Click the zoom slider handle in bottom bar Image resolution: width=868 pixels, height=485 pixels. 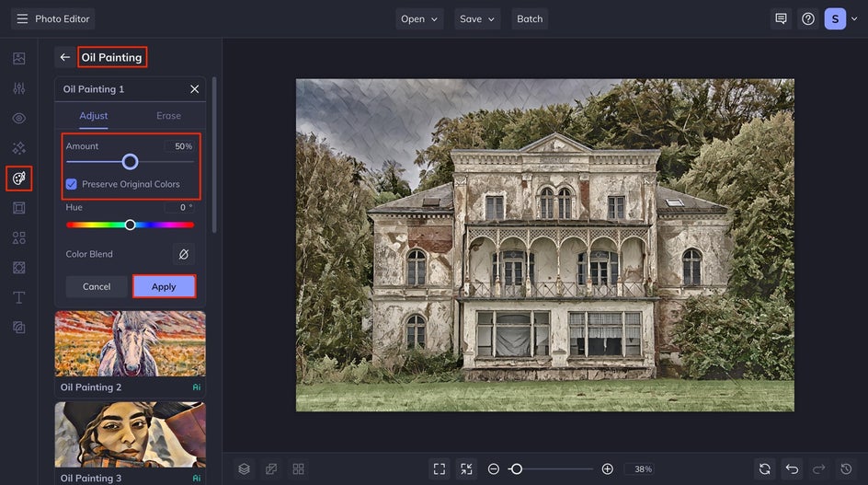[x=517, y=469]
